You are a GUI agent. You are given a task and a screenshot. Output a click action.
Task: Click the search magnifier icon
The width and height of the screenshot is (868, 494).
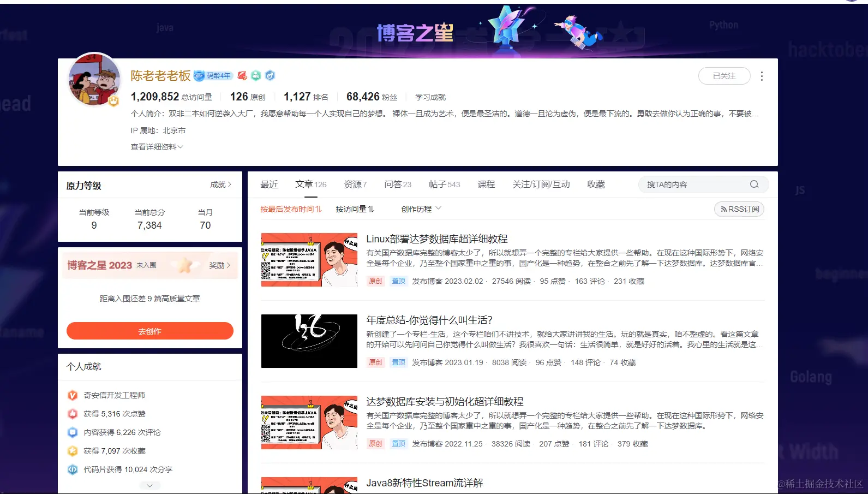point(754,184)
